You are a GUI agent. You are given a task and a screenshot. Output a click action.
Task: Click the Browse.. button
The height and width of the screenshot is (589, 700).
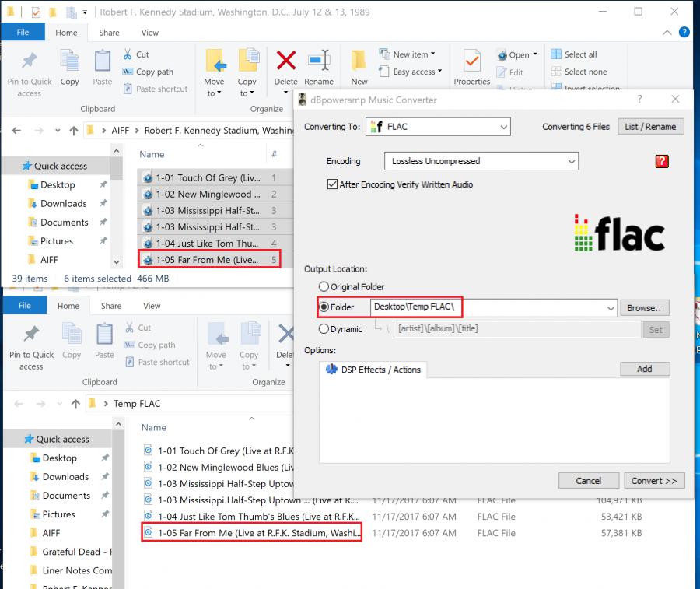(644, 308)
